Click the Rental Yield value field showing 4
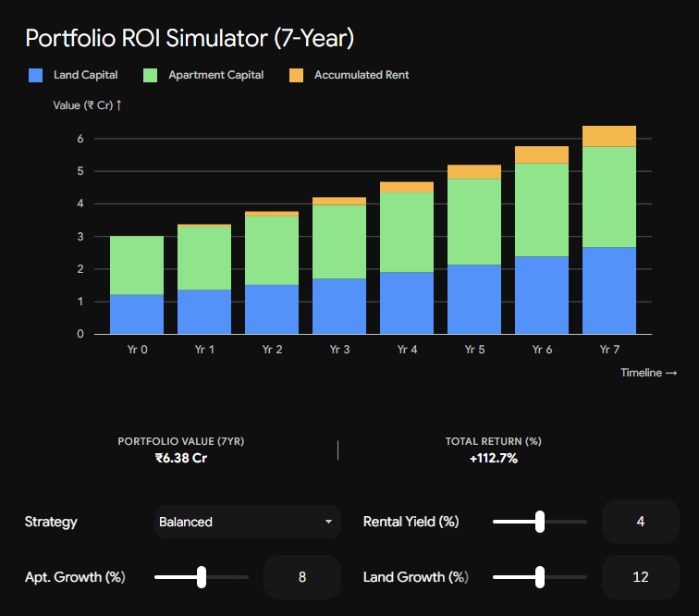Image resolution: width=699 pixels, height=616 pixels. click(640, 522)
